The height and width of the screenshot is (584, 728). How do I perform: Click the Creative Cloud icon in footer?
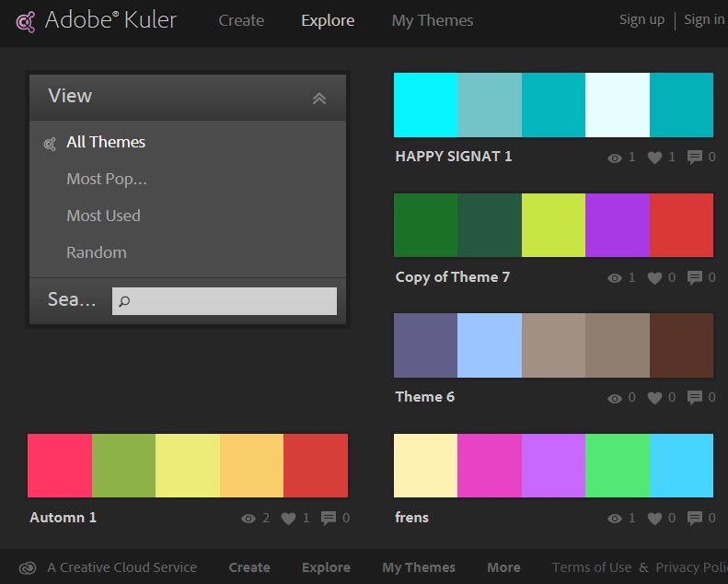coord(28,567)
